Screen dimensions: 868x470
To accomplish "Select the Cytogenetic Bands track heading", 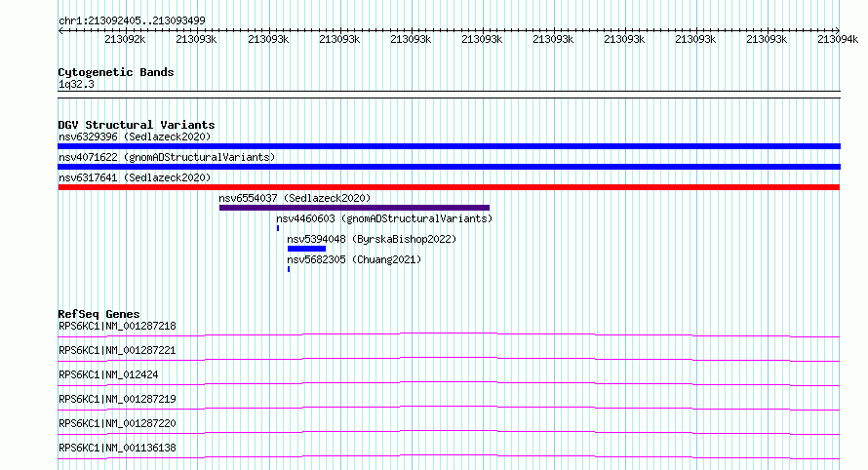I will coord(116,72).
